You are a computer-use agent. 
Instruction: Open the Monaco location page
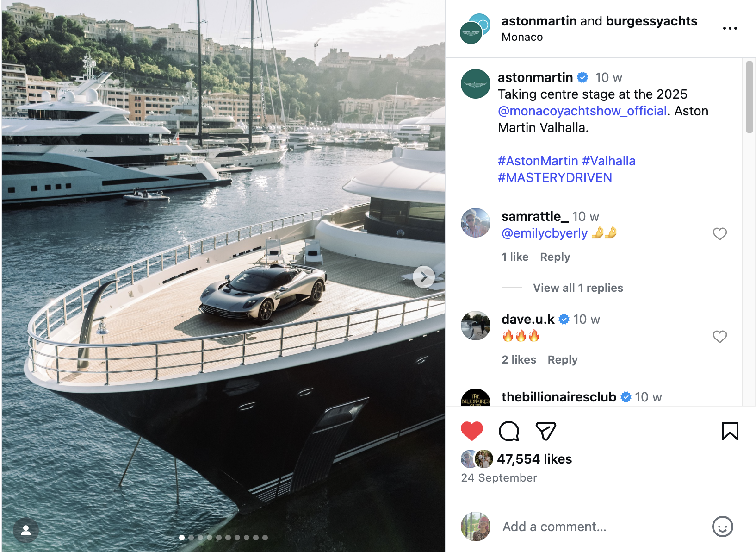tap(522, 37)
